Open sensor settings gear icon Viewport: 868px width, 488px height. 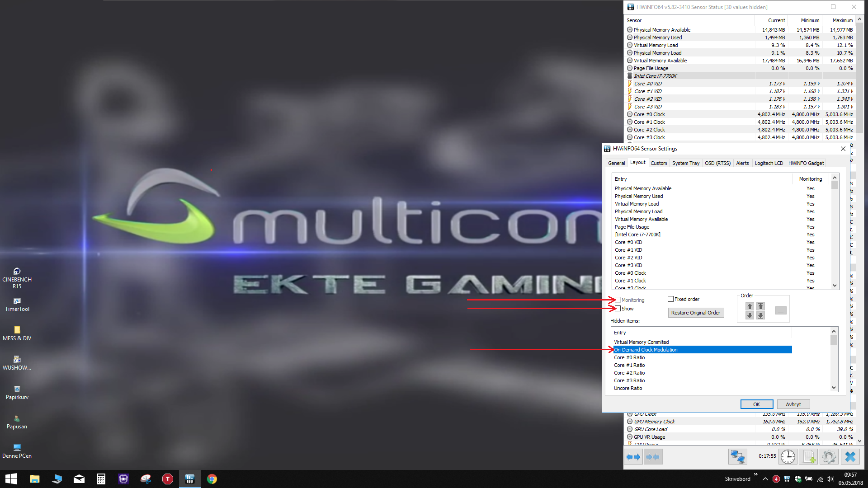coord(829,457)
